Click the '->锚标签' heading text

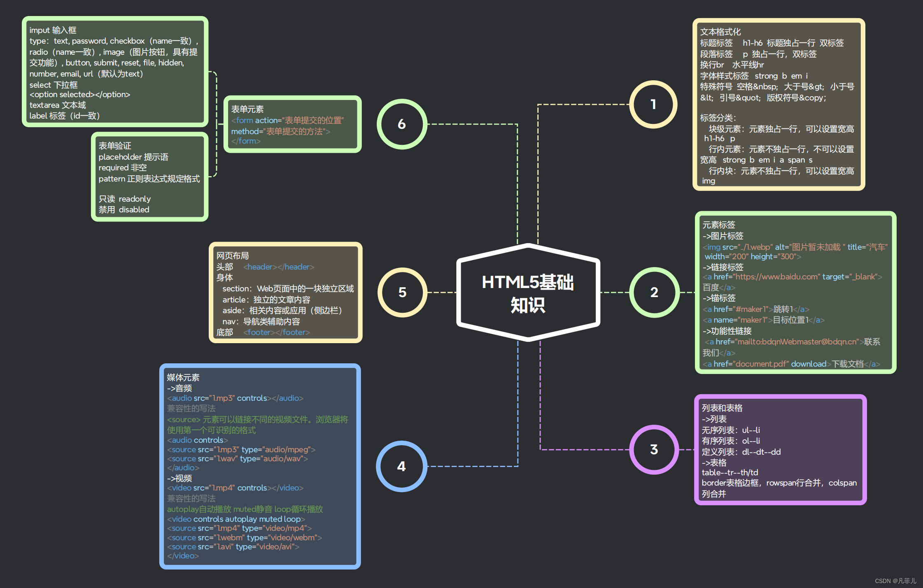tap(719, 298)
